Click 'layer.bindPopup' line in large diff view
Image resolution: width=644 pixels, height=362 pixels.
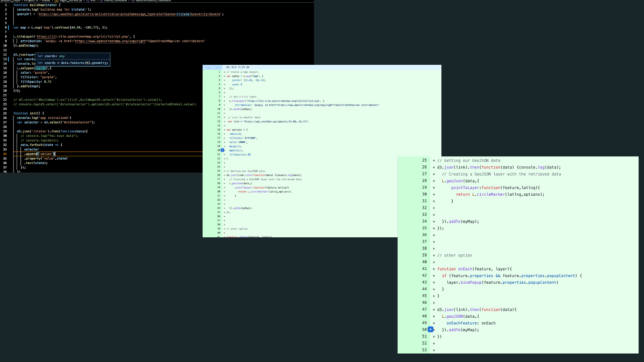502,282
